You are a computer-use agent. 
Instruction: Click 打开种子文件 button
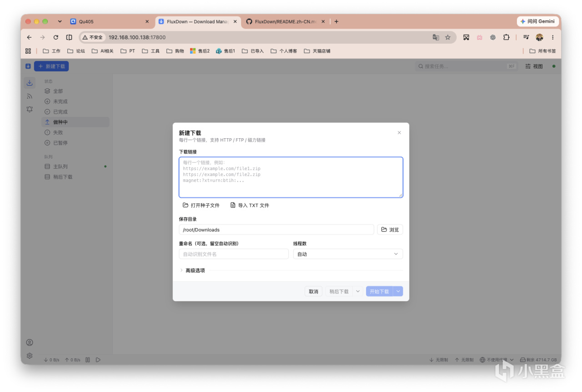coord(201,206)
